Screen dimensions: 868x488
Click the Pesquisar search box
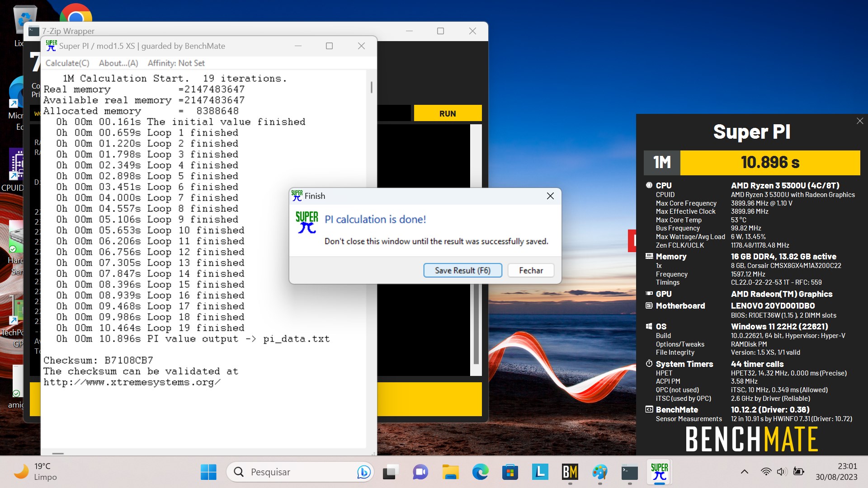tap(300, 472)
